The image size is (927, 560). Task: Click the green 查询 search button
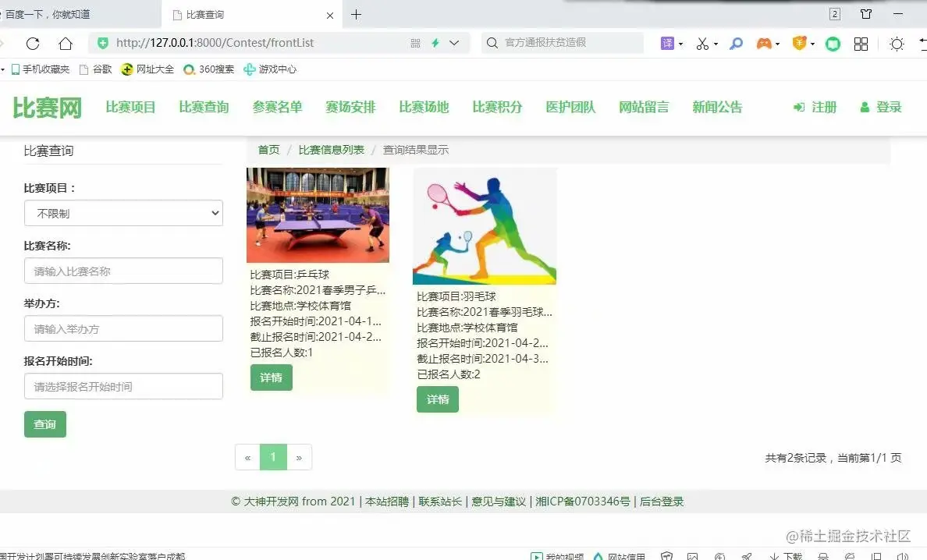pyautogui.click(x=45, y=424)
